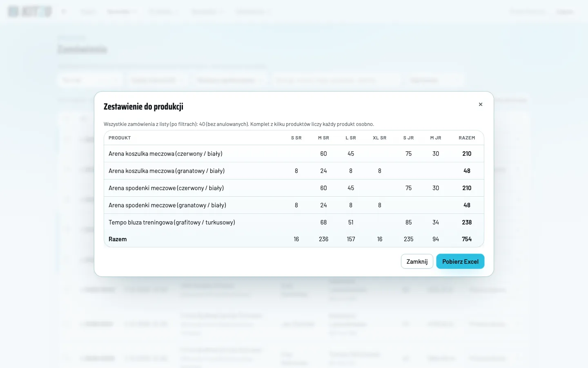Click the L SR column header
This screenshot has height=368, width=588.
tap(351, 138)
